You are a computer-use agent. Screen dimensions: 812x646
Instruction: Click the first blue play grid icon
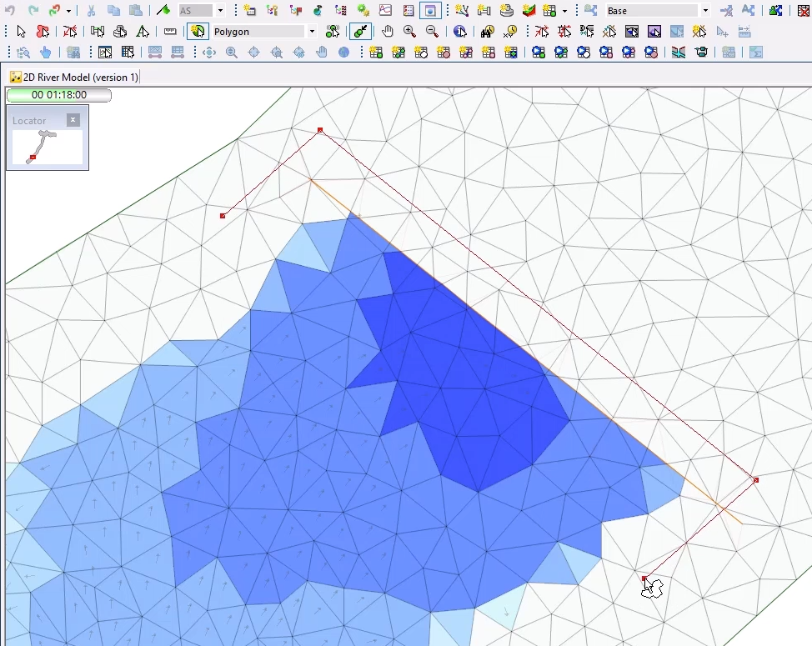pyautogui.click(x=539, y=53)
